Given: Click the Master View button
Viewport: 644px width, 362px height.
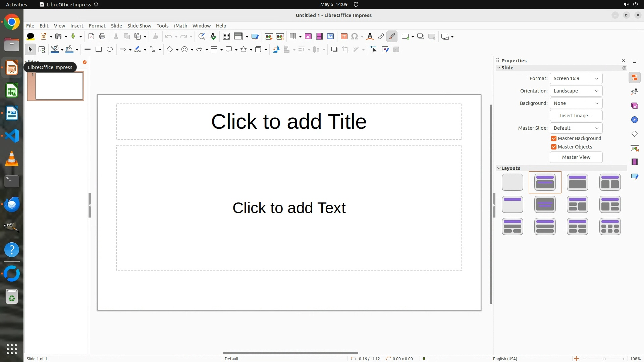Looking at the screenshot, I should [x=576, y=157].
